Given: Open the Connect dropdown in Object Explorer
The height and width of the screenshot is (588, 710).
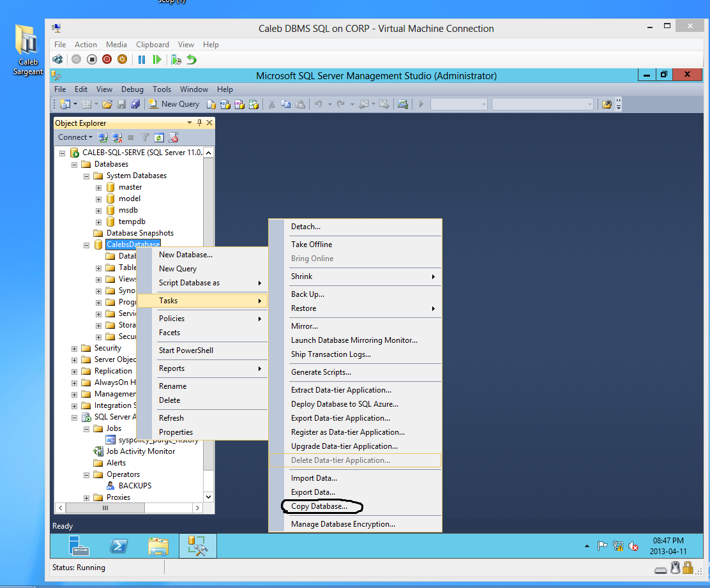Looking at the screenshot, I should point(75,137).
